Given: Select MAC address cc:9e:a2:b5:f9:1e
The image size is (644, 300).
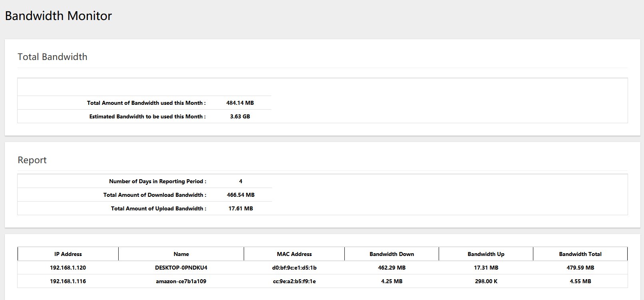Looking at the screenshot, I should click(294, 281).
